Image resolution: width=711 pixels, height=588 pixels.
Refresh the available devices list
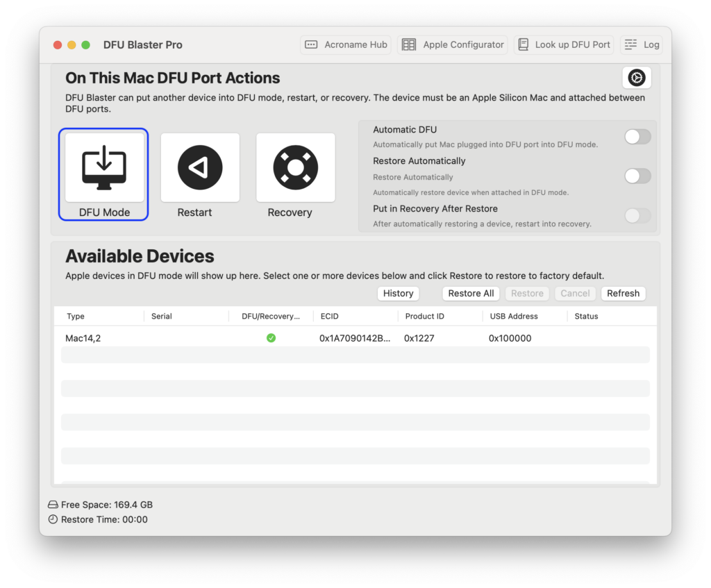pyautogui.click(x=623, y=294)
